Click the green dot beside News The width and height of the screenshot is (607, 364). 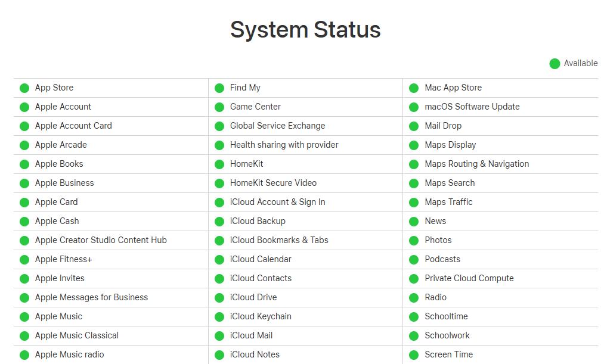pos(414,222)
